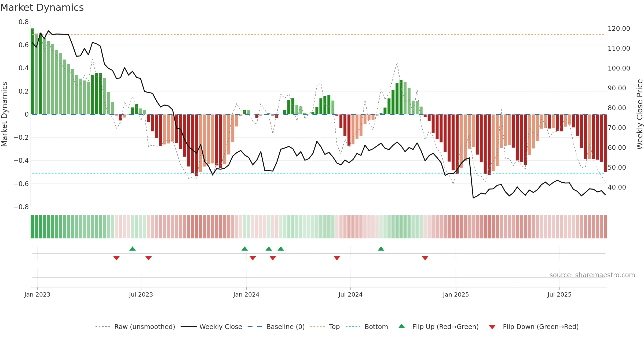Click the Jan 2025 x-axis label
644x362 pixels.
[x=456, y=294]
